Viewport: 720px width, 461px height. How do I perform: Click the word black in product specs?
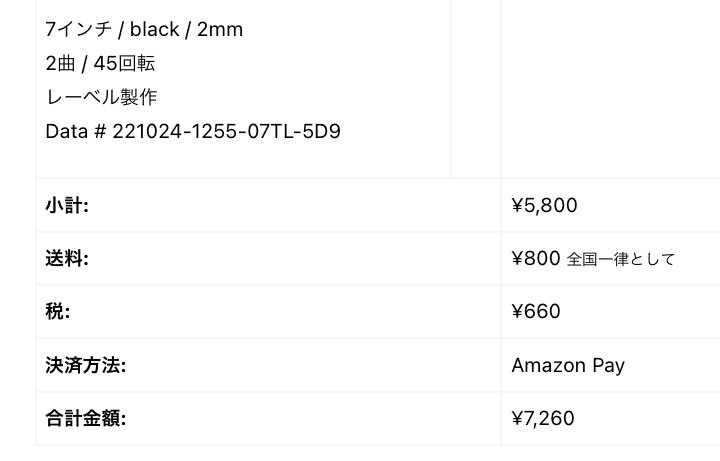click(x=154, y=29)
